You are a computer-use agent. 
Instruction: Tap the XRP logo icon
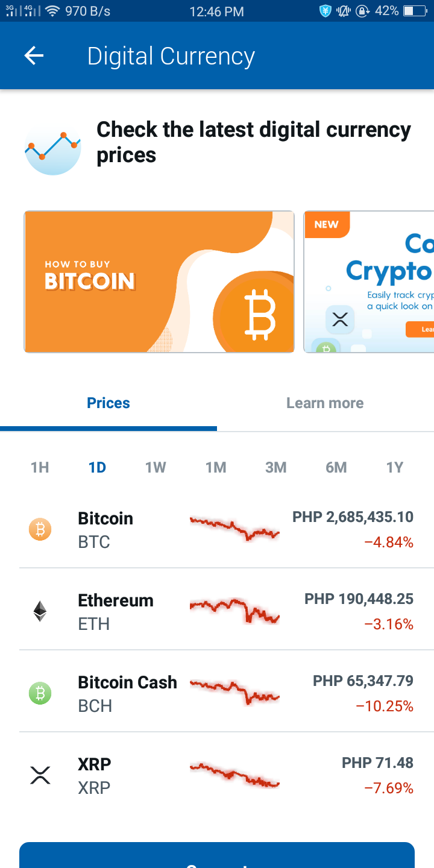pyautogui.click(x=40, y=776)
